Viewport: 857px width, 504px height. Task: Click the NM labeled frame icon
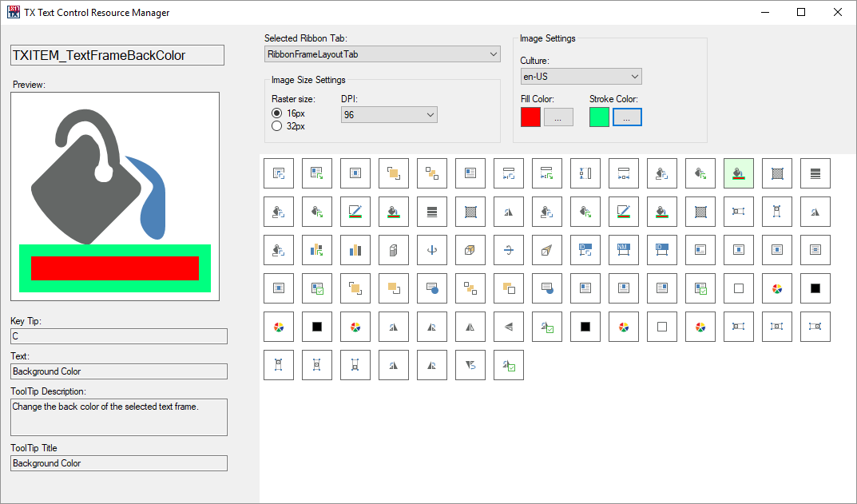[x=623, y=250]
